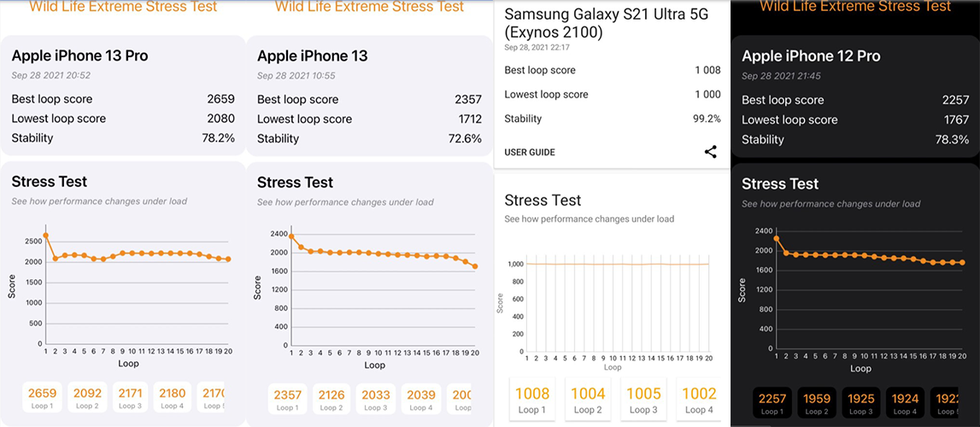Image resolution: width=980 pixels, height=427 pixels.
Task: Tap the 2180 Loop 4 score card
Action: pos(173,397)
